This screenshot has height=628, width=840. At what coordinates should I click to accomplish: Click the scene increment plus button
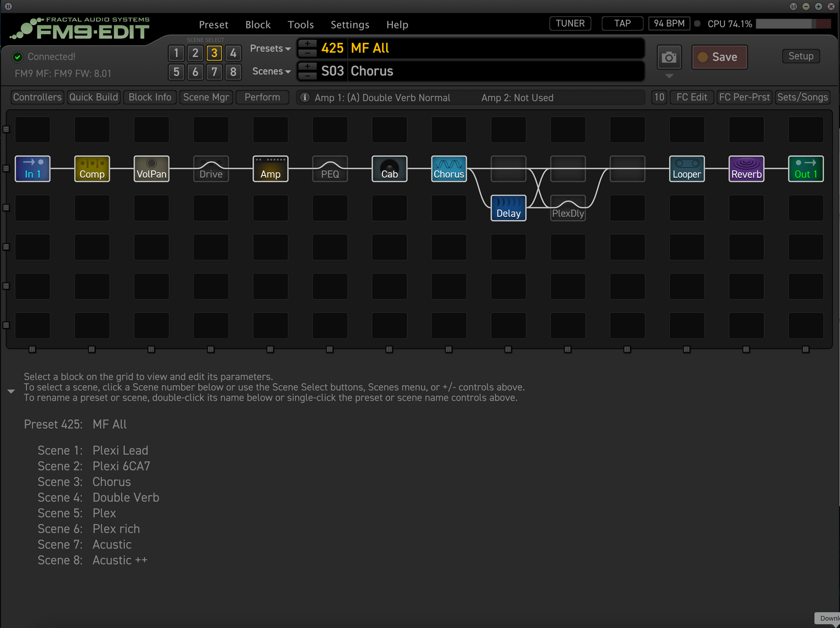click(x=308, y=67)
